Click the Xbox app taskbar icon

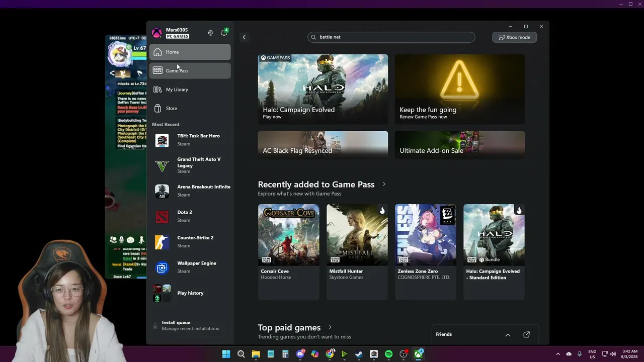418,354
